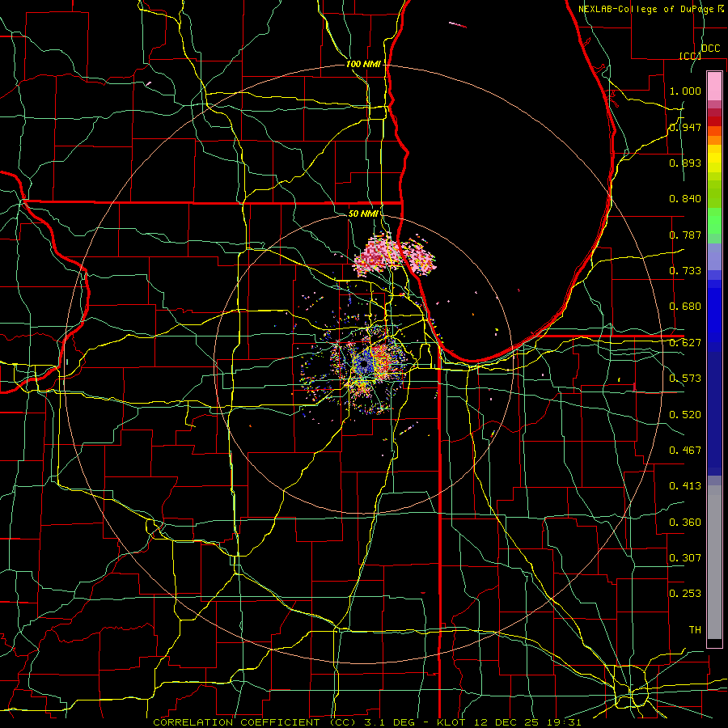Pick the lavender segment of the color bar
This screenshot has width=728, height=728.
[x=714, y=256]
